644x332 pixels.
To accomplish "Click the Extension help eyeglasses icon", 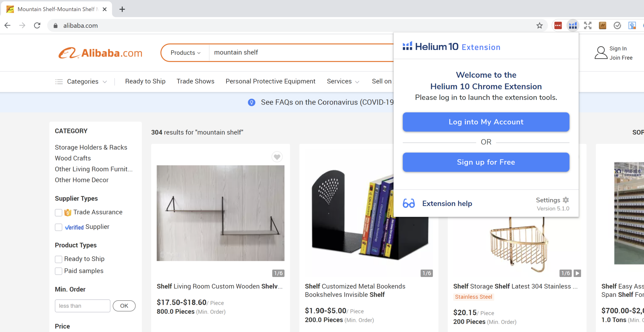I will coord(409,204).
